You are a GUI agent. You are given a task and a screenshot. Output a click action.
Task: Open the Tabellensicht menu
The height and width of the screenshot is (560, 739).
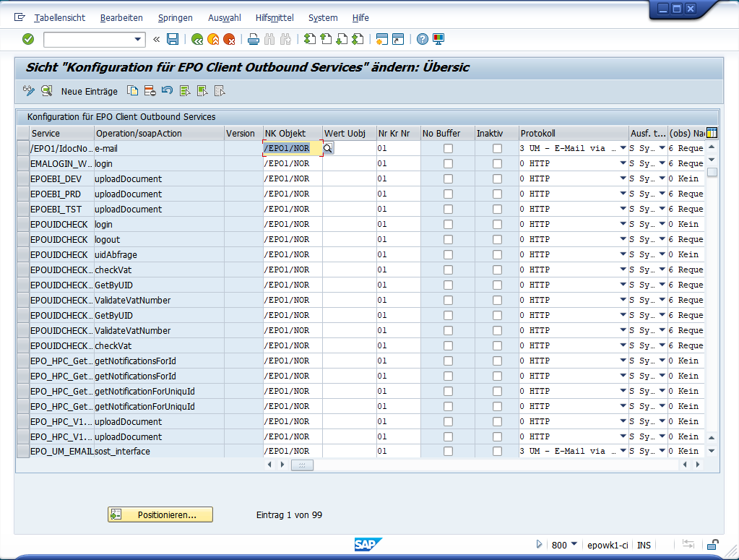(59, 18)
